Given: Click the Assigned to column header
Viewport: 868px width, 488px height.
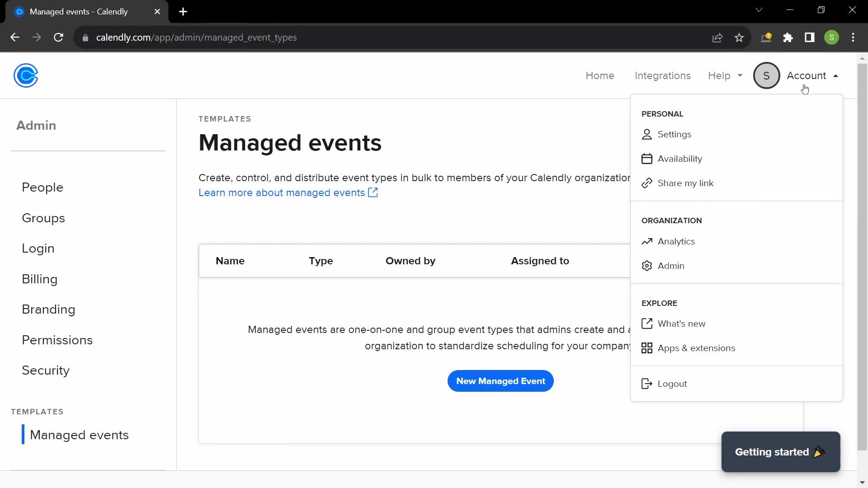Looking at the screenshot, I should point(540,261).
